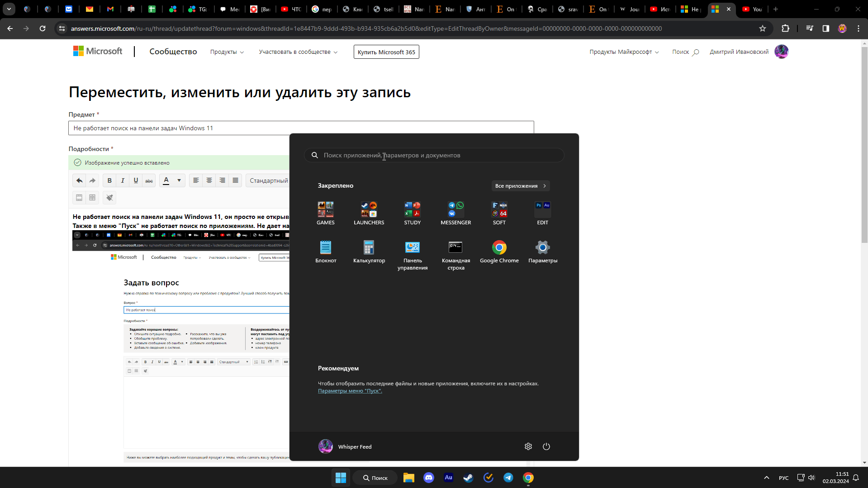Click the volume icon in system tray
This screenshot has width=868, height=488.
tap(811, 478)
